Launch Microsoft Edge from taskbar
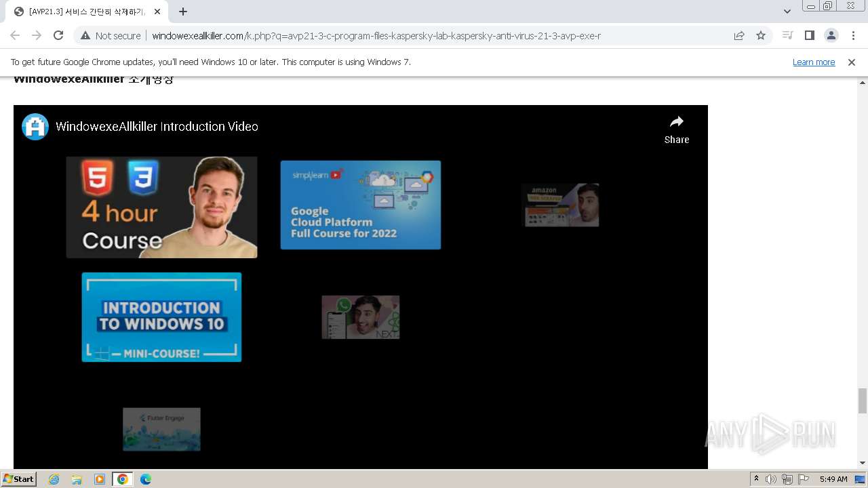868x488 pixels. [146, 479]
